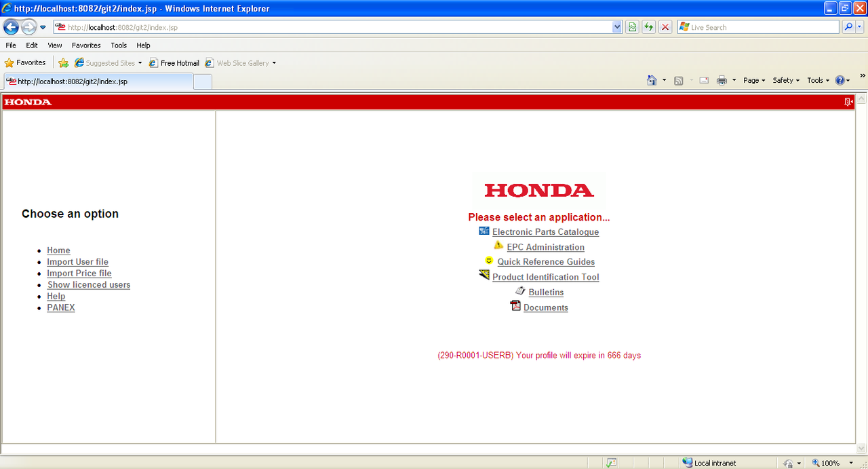The width and height of the screenshot is (868, 469).
Task: Click the Print icon in command bar
Action: point(722,80)
